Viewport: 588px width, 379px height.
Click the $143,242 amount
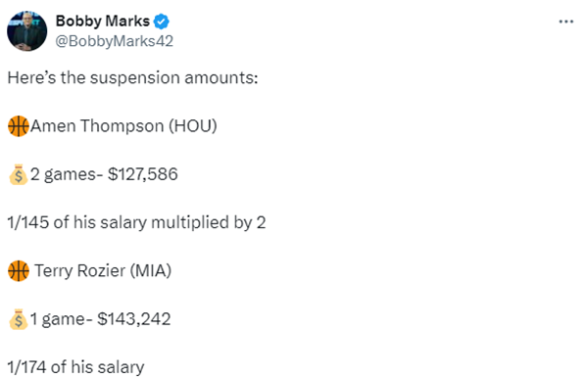[x=134, y=319]
